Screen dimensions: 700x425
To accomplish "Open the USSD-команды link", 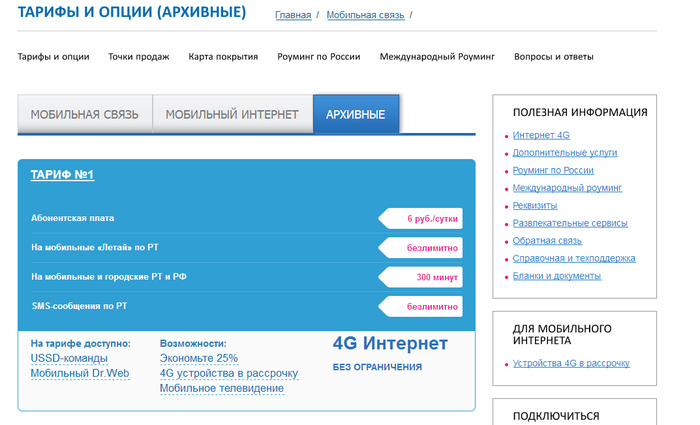I will pyautogui.click(x=69, y=358).
